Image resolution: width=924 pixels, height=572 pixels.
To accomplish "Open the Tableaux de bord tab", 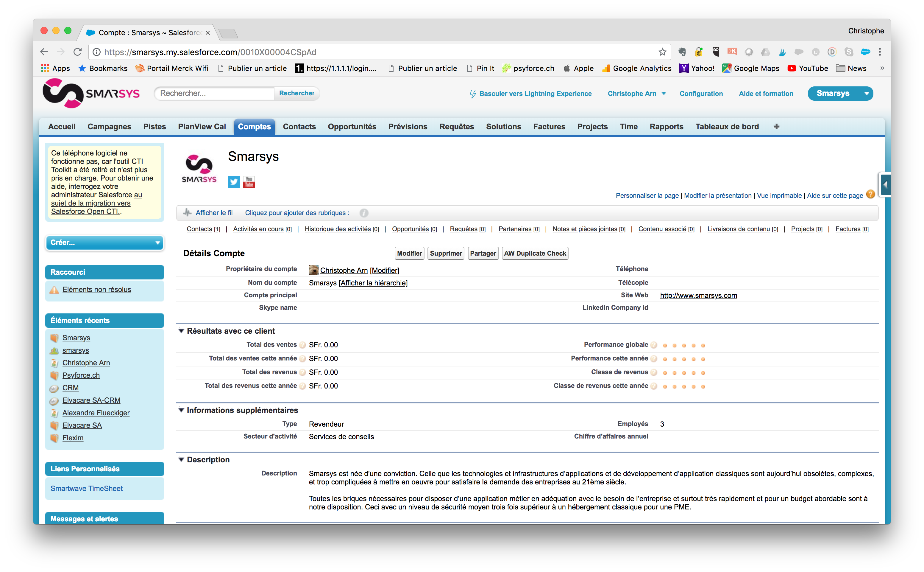I will click(727, 127).
